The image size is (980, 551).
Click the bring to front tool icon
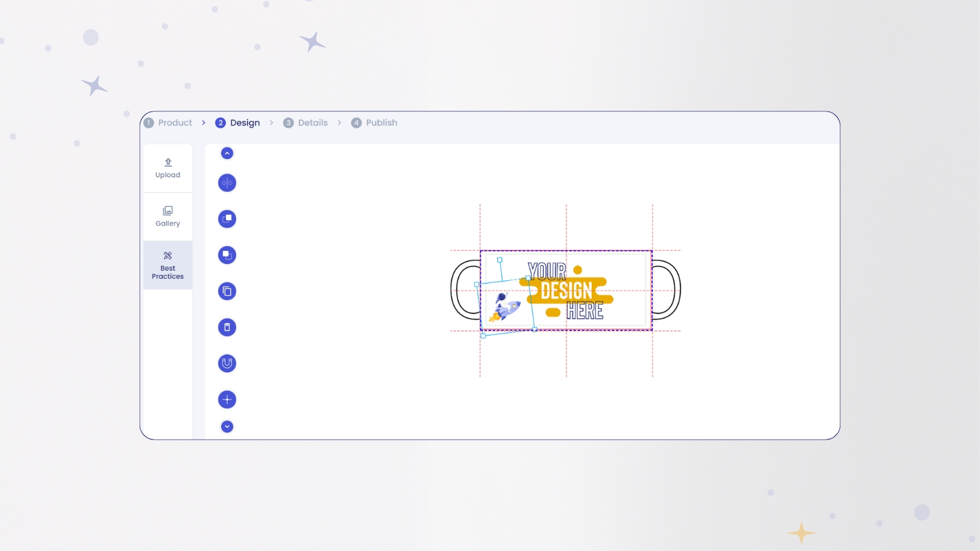click(x=227, y=219)
